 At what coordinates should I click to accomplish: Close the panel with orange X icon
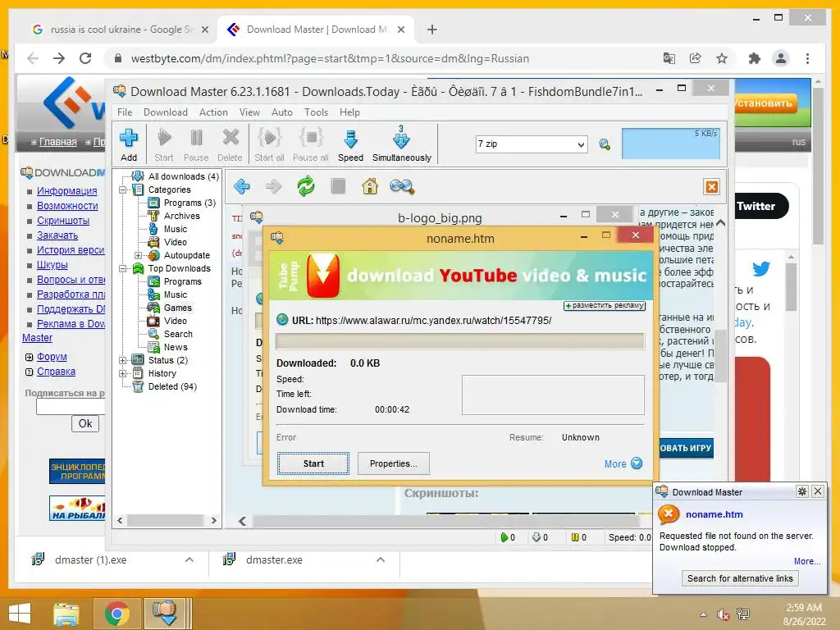[x=712, y=187]
